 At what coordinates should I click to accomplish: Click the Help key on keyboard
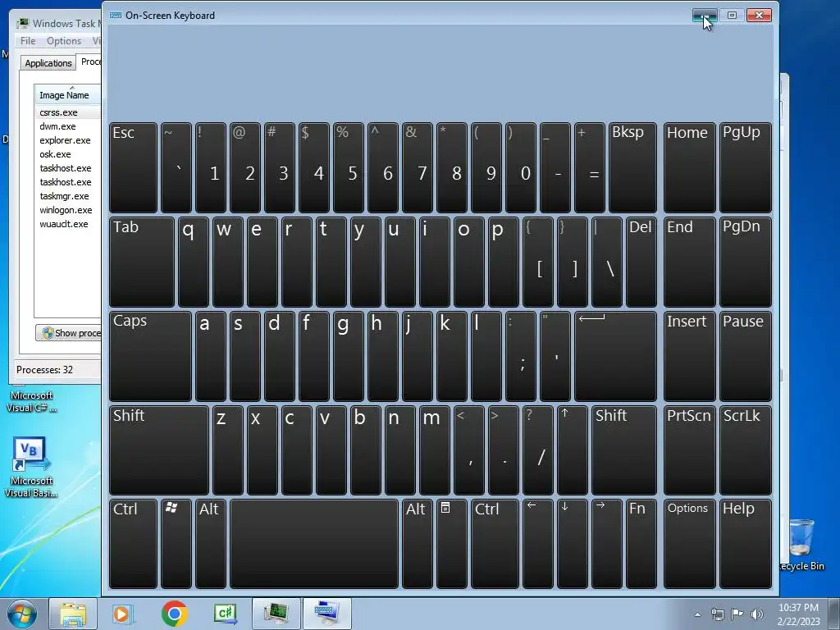tap(745, 544)
